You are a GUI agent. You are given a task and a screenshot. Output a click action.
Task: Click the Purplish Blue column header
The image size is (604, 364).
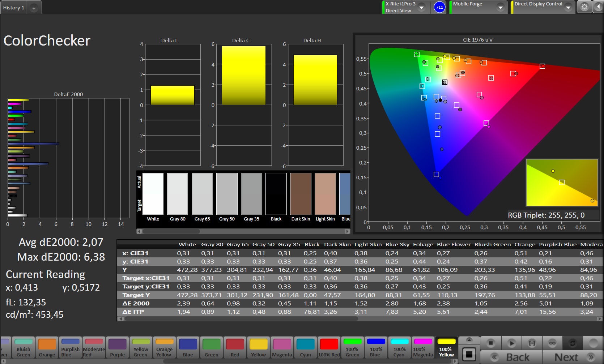558,244
